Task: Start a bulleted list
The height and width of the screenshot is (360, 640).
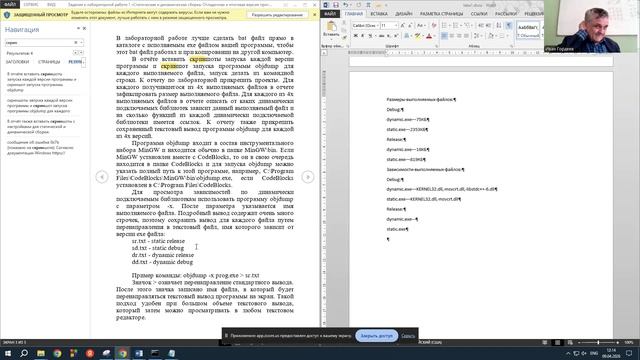Action: coord(444,26)
